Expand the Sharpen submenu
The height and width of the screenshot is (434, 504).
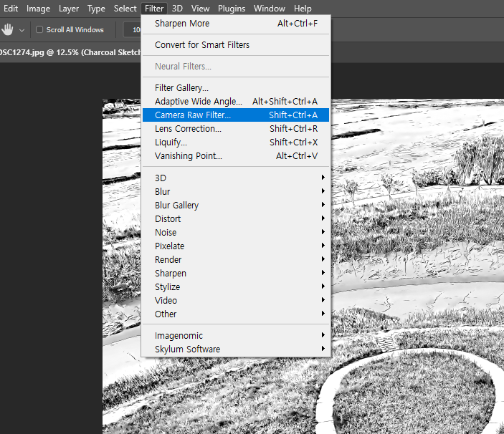coord(236,273)
